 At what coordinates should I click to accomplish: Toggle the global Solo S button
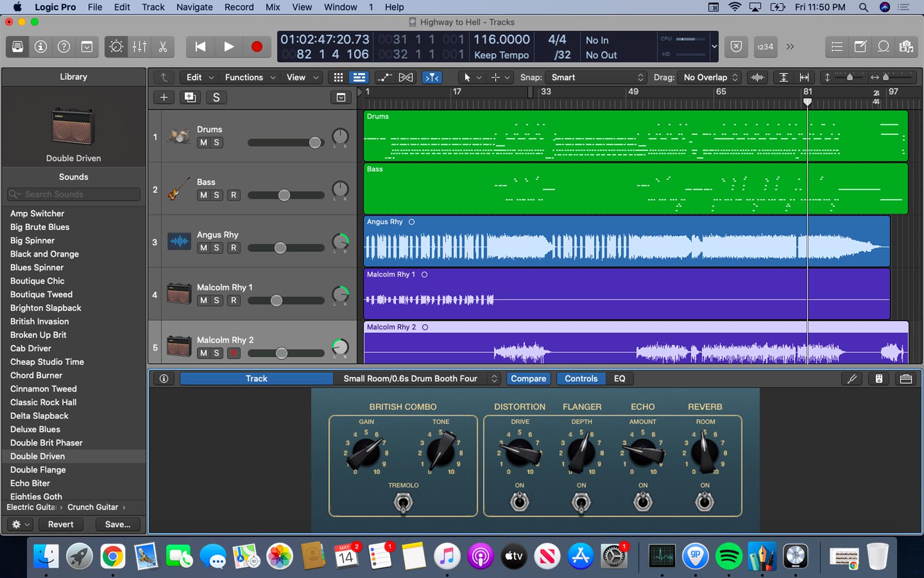click(x=216, y=97)
